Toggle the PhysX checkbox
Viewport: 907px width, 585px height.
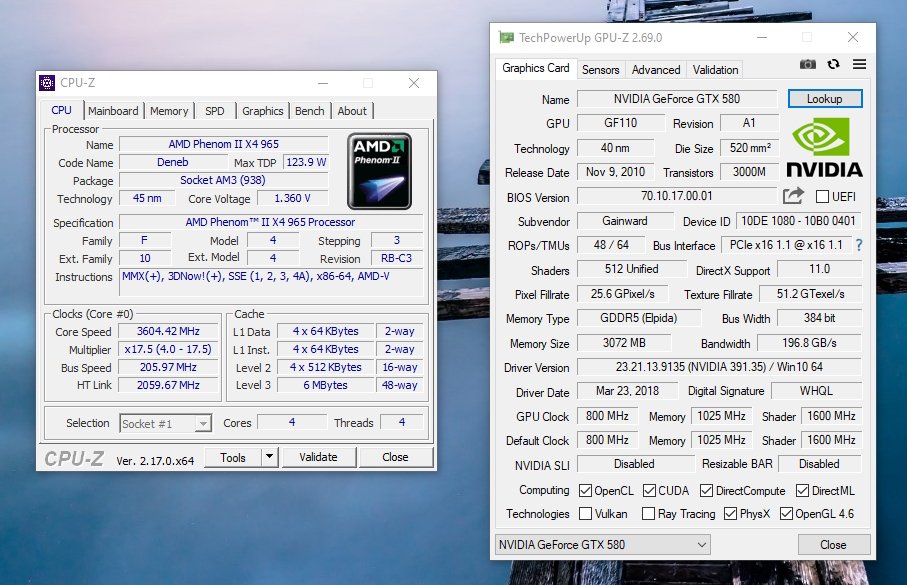[731, 514]
